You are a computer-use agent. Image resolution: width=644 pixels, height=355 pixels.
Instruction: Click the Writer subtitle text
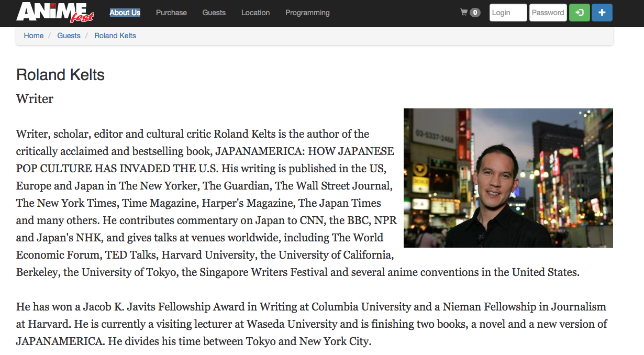(35, 98)
